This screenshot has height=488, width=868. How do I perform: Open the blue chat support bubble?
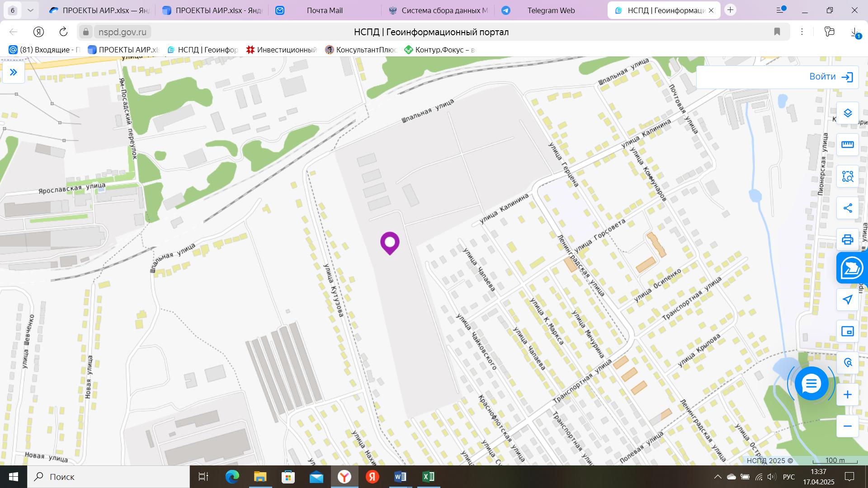(811, 384)
